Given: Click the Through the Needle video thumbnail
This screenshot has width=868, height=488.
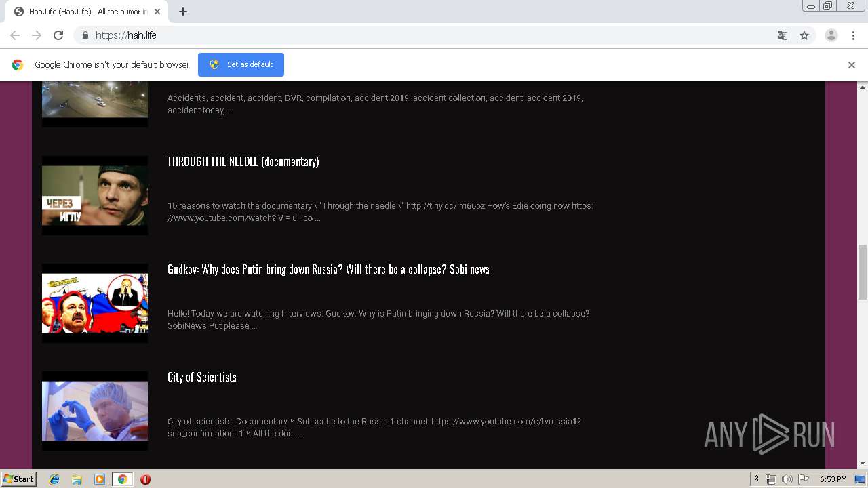Looking at the screenshot, I should [x=95, y=195].
